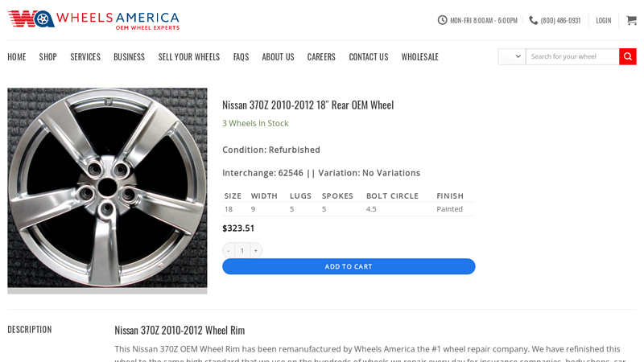
Task: Click the clock business hours icon
Action: coord(443,20)
